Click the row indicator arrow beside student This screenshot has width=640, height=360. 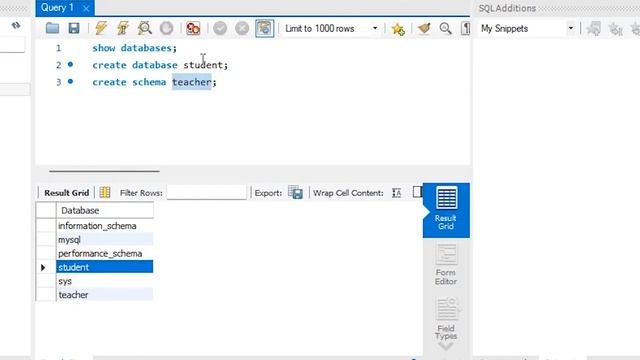coord(43,267)
